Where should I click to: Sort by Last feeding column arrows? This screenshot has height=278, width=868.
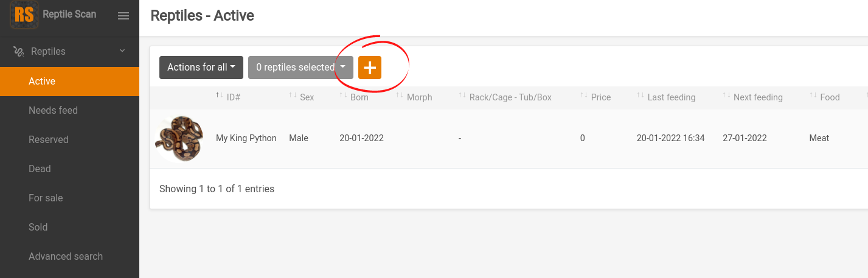tap(641, 97)
